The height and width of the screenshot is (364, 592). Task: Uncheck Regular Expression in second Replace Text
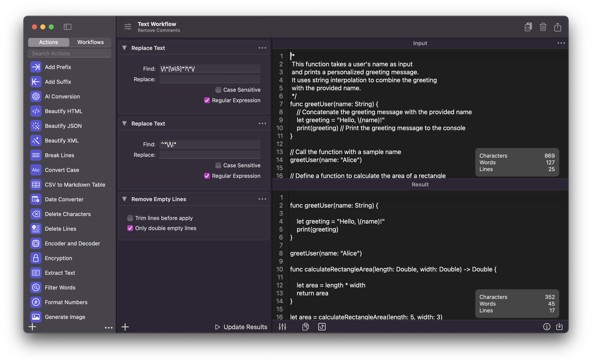[207, 176]
